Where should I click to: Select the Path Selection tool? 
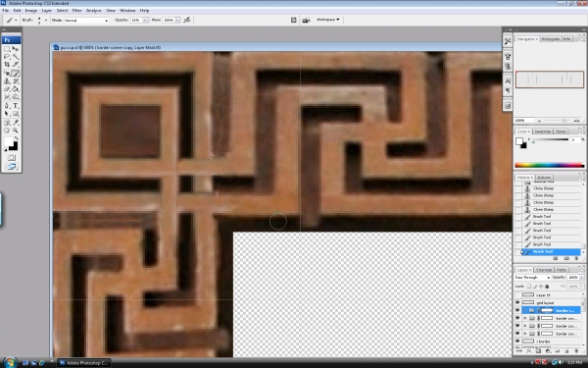[x=7, y=114]
